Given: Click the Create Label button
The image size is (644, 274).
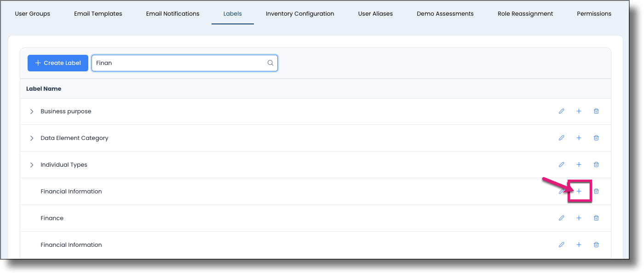Looking at the screenshot, I should pyautogui.click(x=58, y=63).
